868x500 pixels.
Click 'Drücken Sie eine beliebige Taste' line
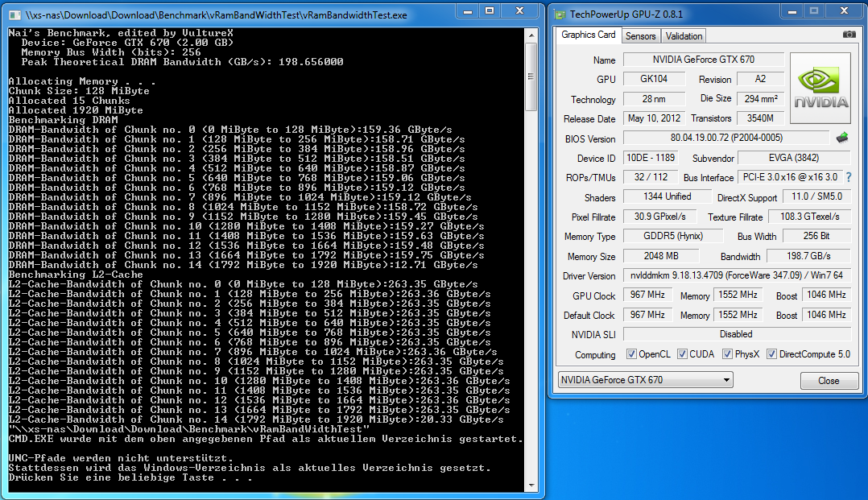click(x=130, y=477)
